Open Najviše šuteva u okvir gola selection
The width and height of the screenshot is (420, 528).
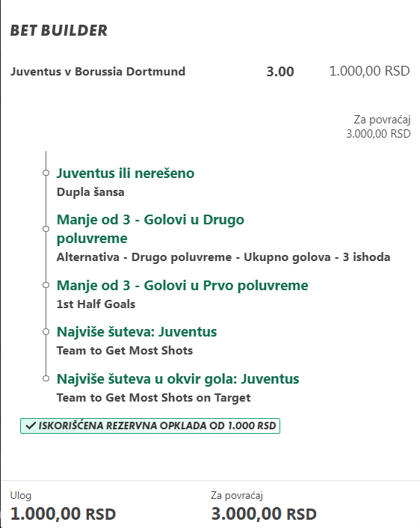178,379
